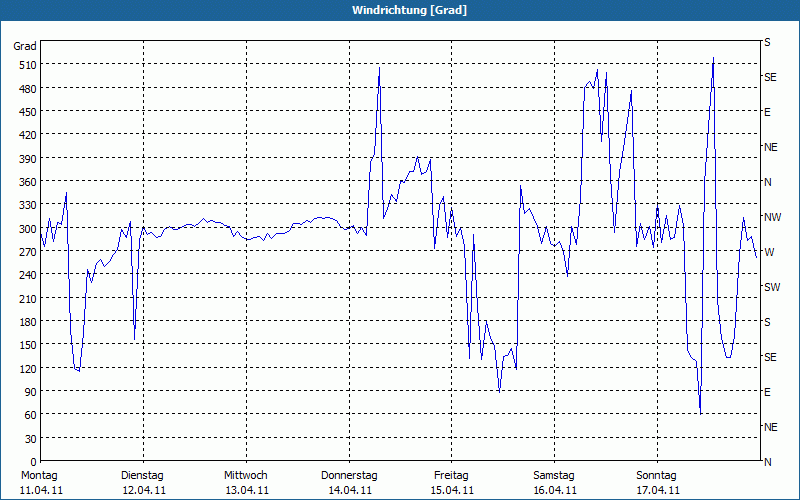Screen dimensions: 800x500
Task: Select the y-axis value "450"
Action: click(x=28, y=112)
